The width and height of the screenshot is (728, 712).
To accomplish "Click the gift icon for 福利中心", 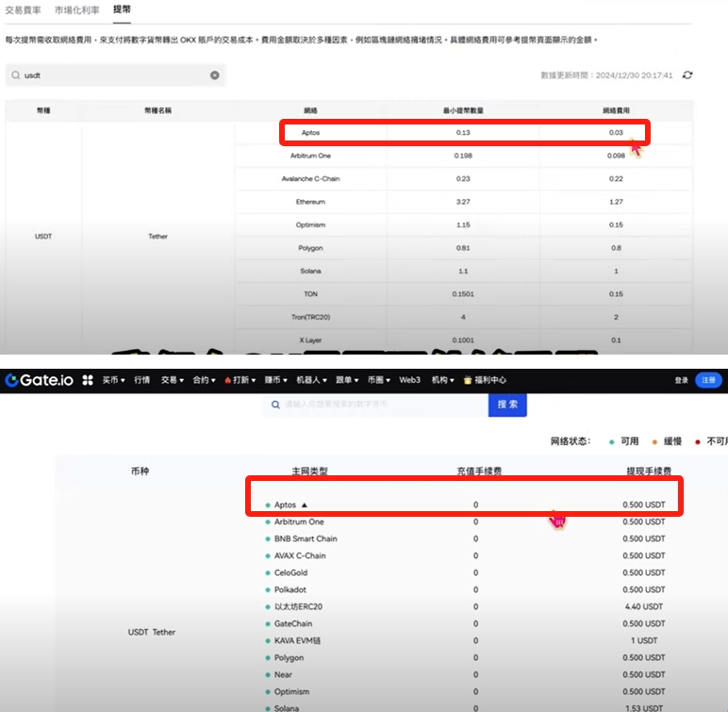I will pos(468,380).
